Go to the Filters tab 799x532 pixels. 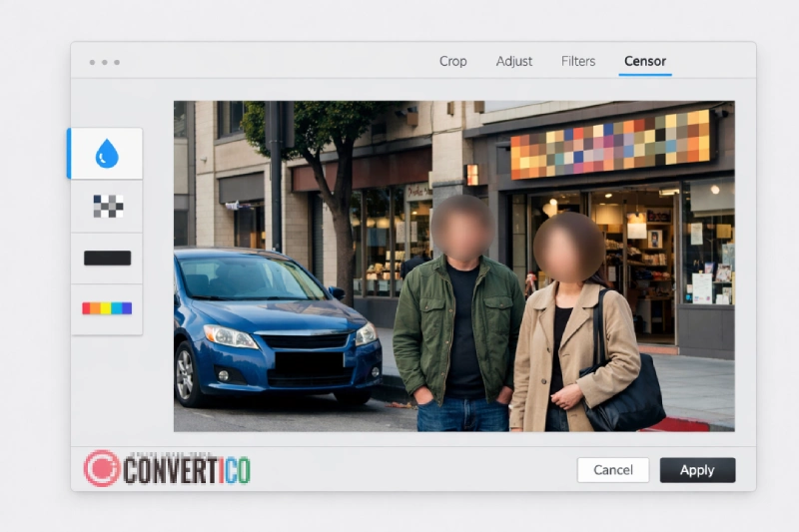pyautogui.click(x=578, y=61)
